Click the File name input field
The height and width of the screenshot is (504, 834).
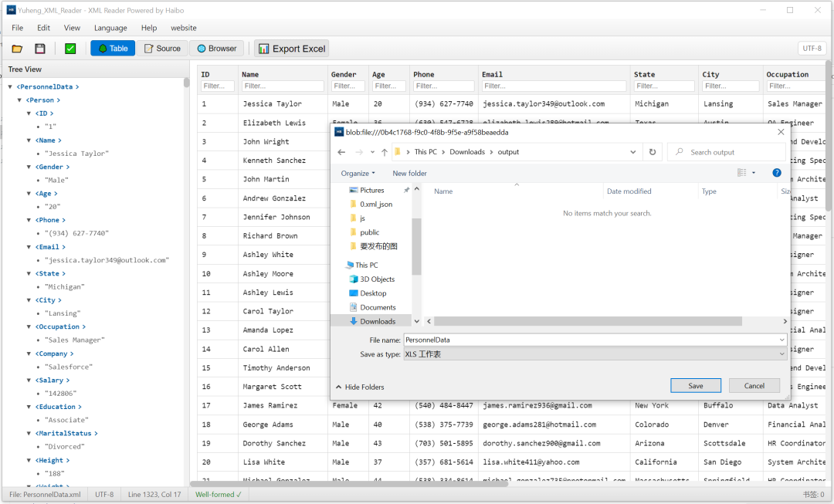point(591,340)
